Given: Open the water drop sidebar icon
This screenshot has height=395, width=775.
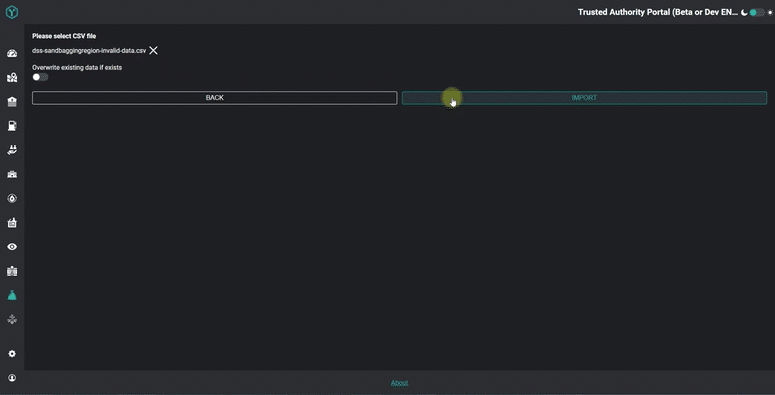Looking at the screenshot, I should coord(12,199).
